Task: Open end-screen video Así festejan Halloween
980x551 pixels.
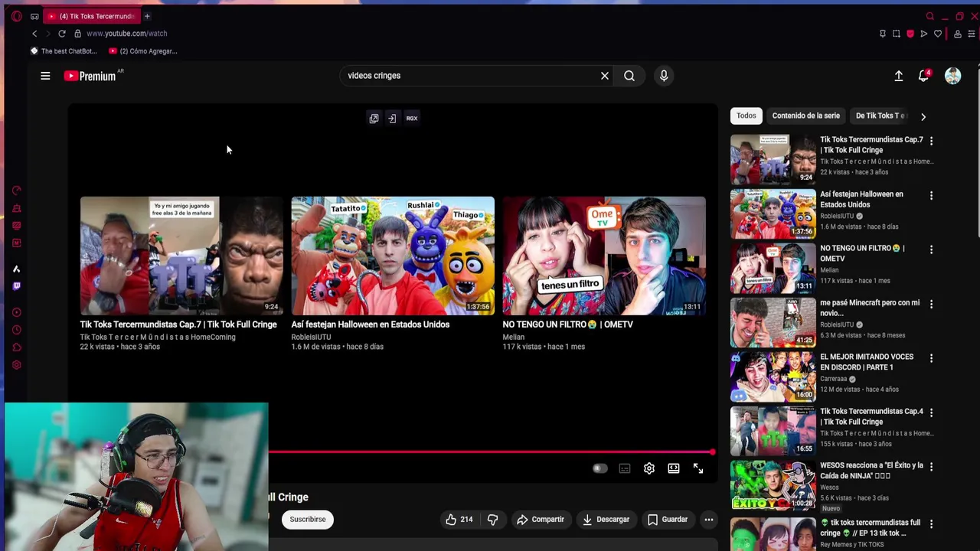Action: pos(393,256)
